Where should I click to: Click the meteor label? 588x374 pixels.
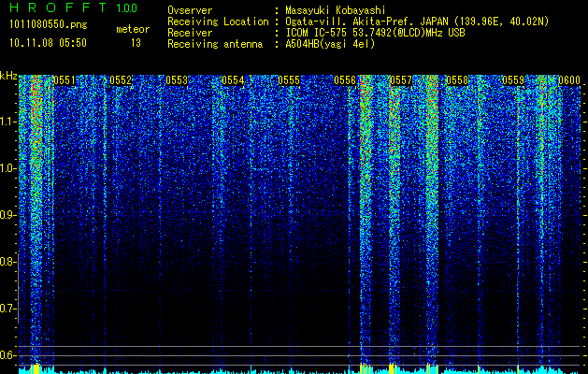point(133,29)
